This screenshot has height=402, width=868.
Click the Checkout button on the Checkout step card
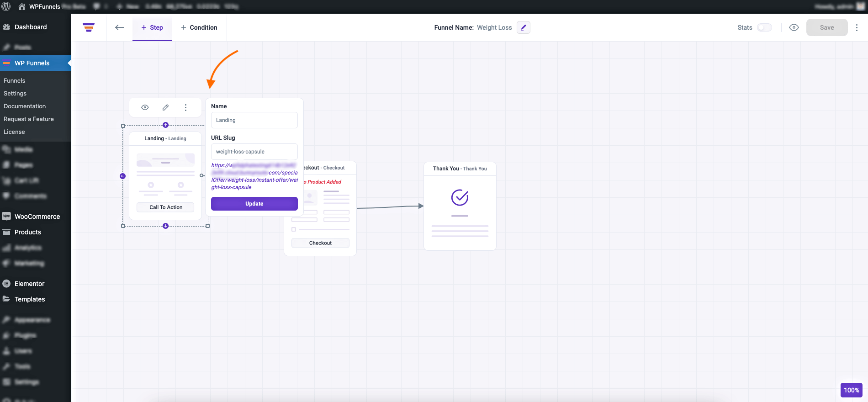point(320,243)
